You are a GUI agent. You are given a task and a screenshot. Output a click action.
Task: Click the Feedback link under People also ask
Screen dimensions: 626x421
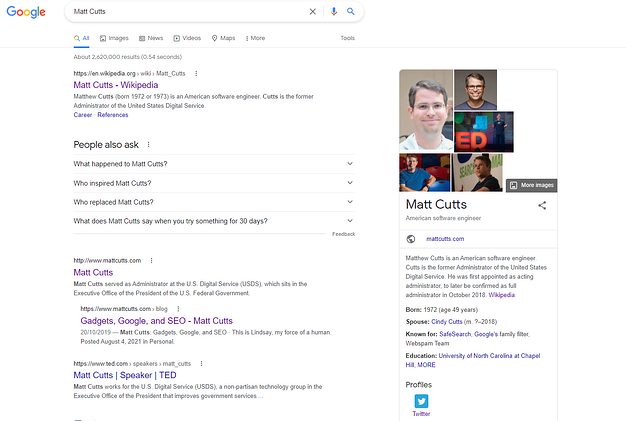pyautogui.click(x=343, y=234)
